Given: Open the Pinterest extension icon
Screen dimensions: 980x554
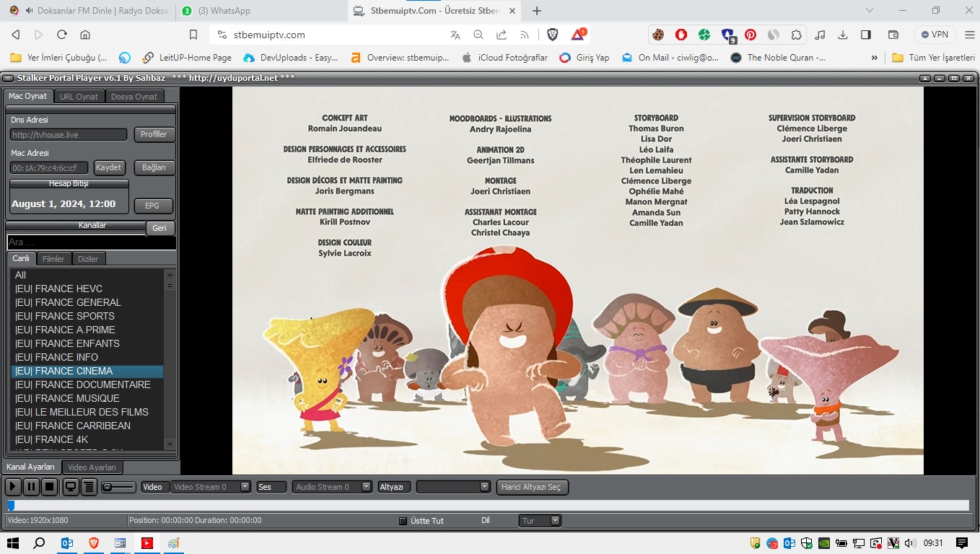Looking at the screenshot, I should pos(751,35).
